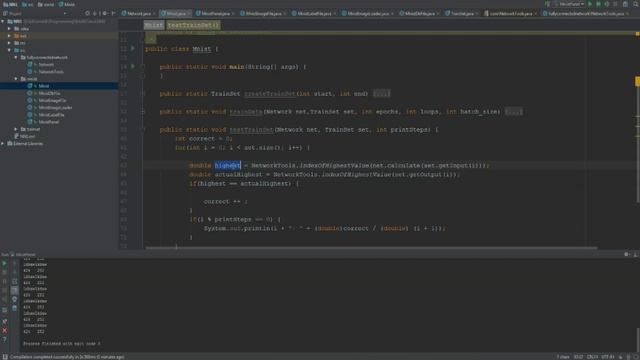
Task: Run the selected configuration from the top toolbar
Action: pos(590,4)
